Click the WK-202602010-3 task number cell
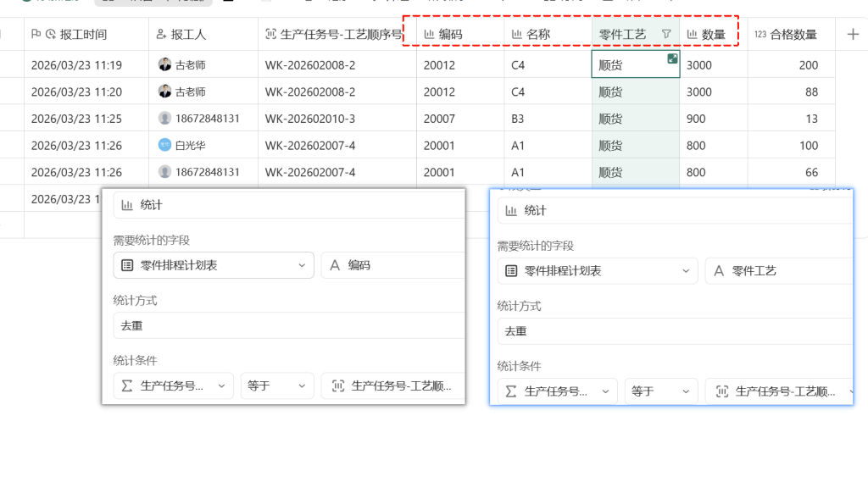 click(337, 119)
